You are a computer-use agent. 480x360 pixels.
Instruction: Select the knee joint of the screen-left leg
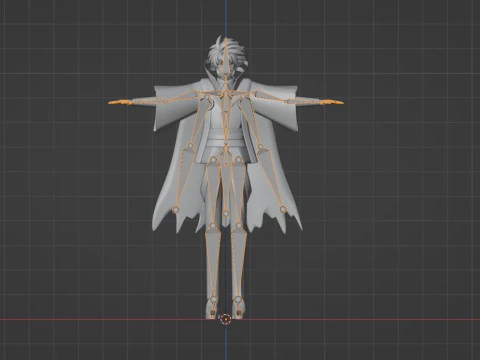click(x=212, y=226)
